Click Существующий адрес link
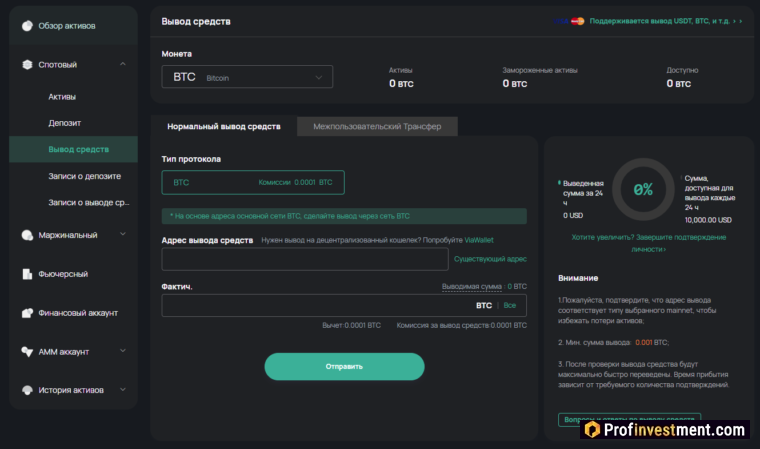This screenshot has width=760, height=449. (x=490, y=259)
